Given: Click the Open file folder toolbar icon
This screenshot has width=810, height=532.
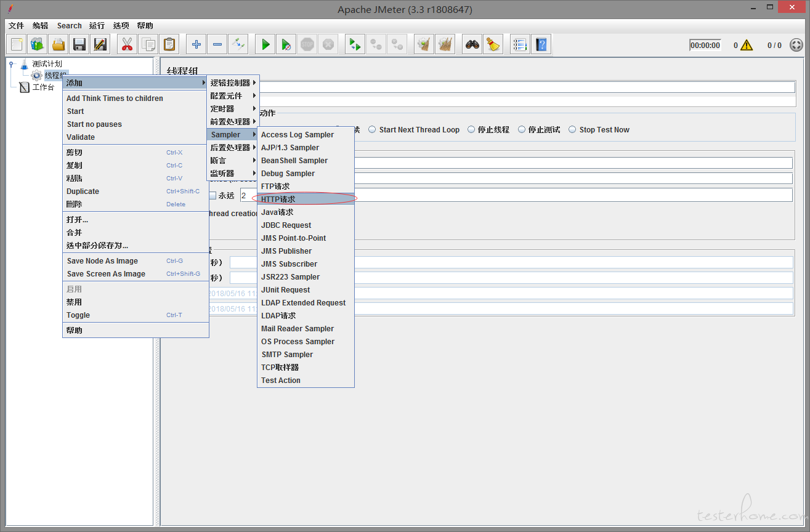Looking at the screenshot, I should click(x=59, y=44).
